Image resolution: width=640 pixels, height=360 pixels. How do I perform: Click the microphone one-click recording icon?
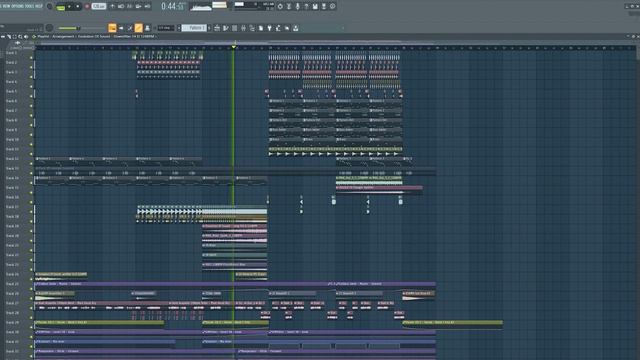tap(298, 6)
